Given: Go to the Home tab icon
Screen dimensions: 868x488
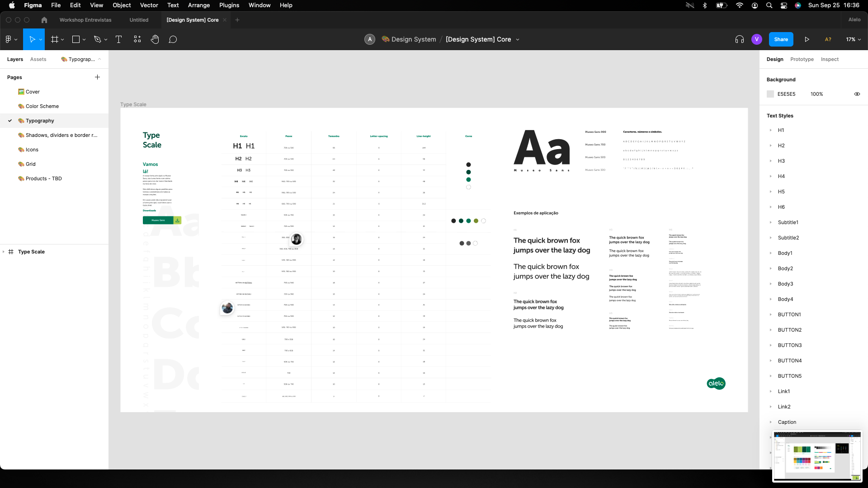Looking at the screenshot, I should (x=44, y=20).
